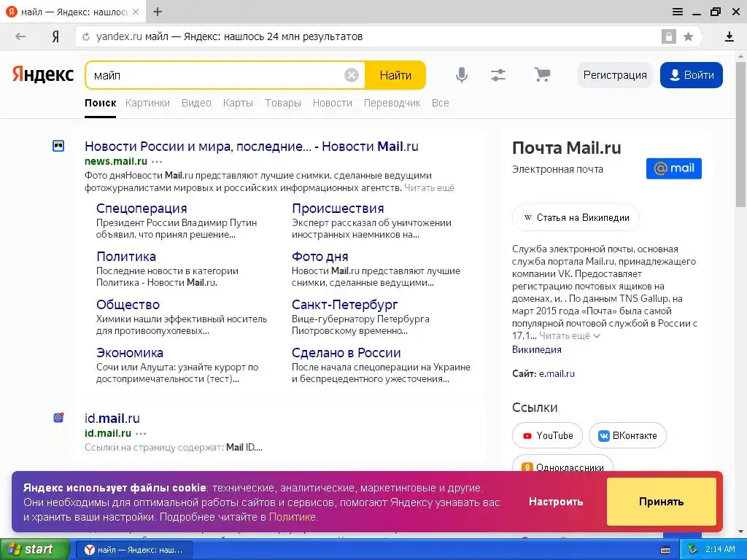
Task: Bookmark page with the star icon
Action: (x=688, y=36)
